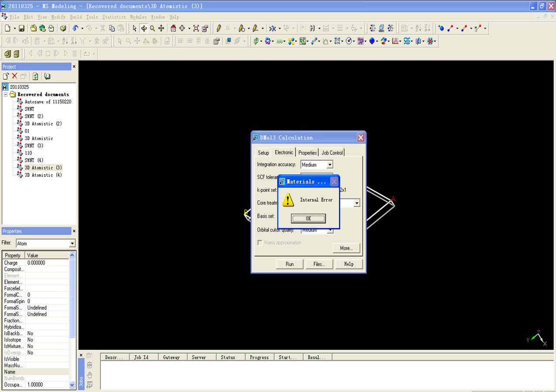
Task: Click the green refresh icon in Project panel
Action: point(35,76)
